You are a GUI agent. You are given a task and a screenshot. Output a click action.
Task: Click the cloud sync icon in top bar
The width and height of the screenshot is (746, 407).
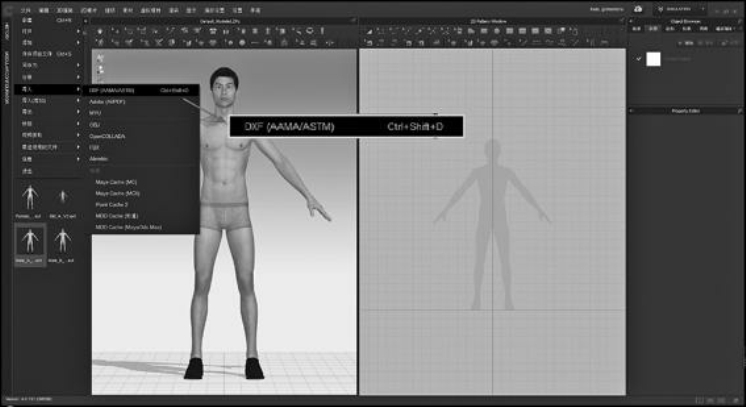pos(638,8)
